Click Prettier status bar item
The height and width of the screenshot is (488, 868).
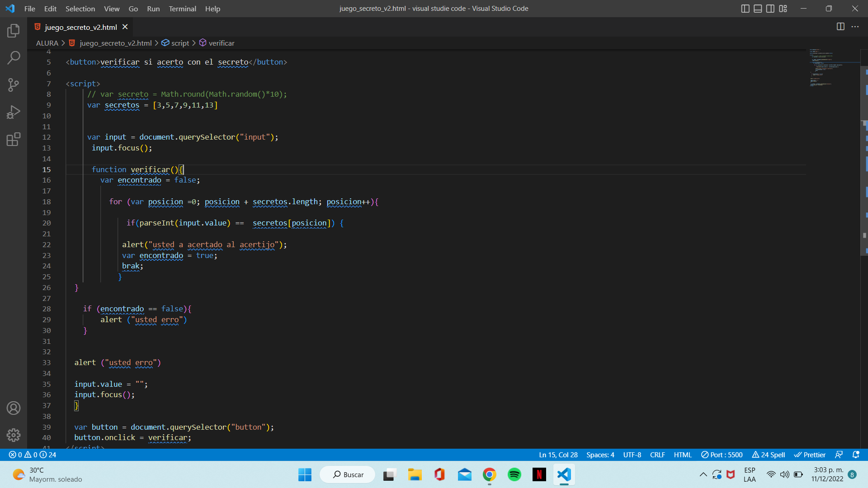click(810, 455)
